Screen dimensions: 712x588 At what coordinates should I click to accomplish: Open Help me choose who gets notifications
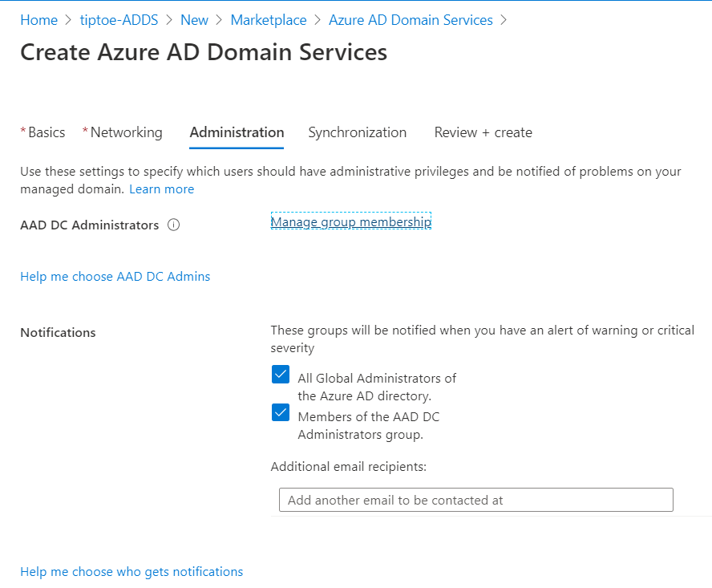pyautogui.click(x=131, y=572)
